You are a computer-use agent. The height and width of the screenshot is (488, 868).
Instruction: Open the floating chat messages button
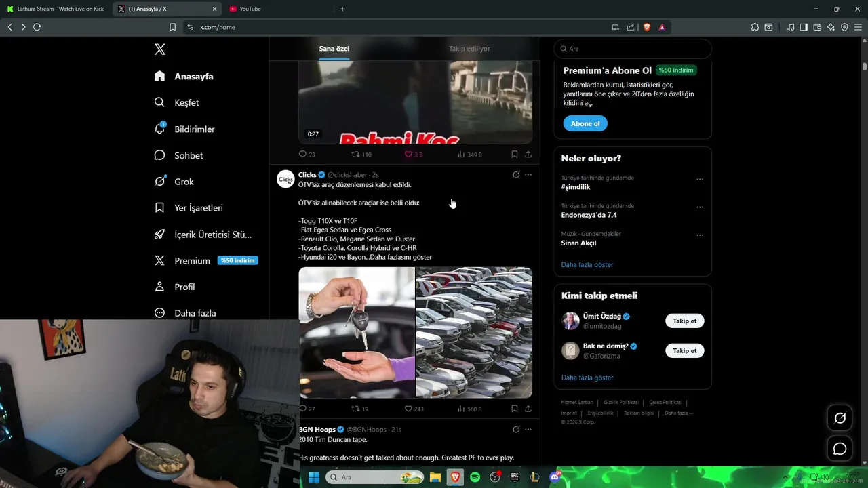(840, 449)
